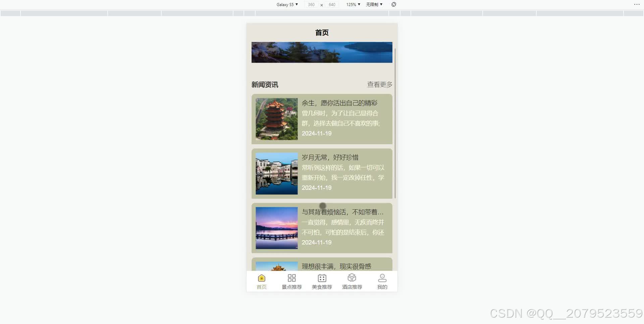644x324 pixels.
Task: Open news titled 余生，愿你活出自己的精彩
Action: [x=339, y=103]
